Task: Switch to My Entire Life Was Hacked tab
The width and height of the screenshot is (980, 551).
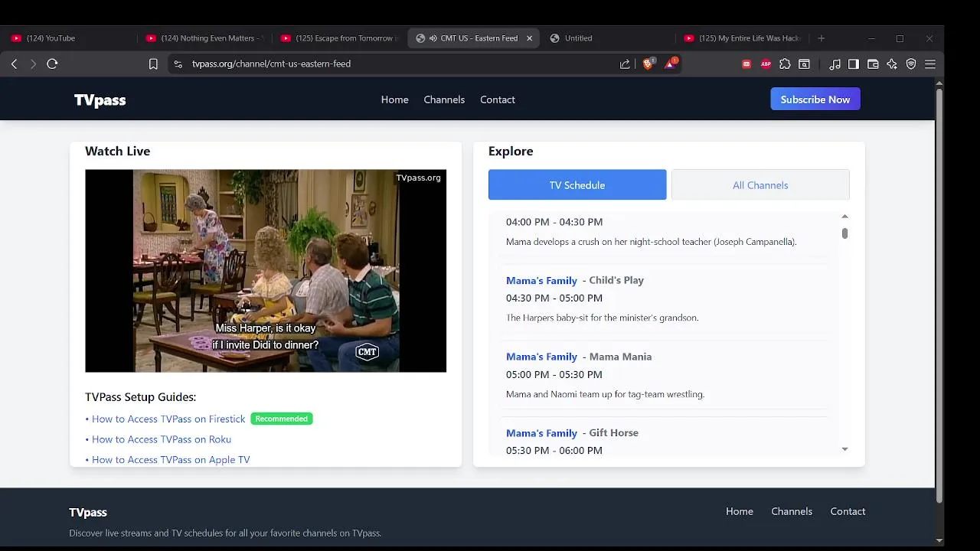Action: point(743,38)
